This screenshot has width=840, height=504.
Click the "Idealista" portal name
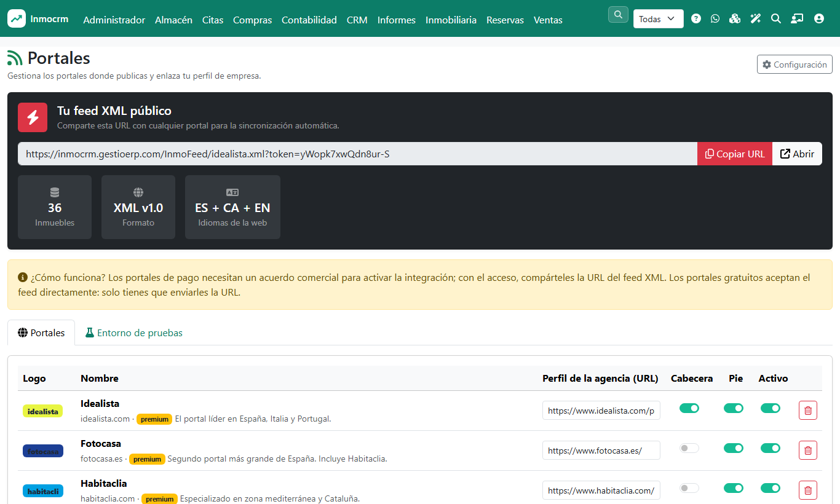pyautogui.click(x=100, y=403)
